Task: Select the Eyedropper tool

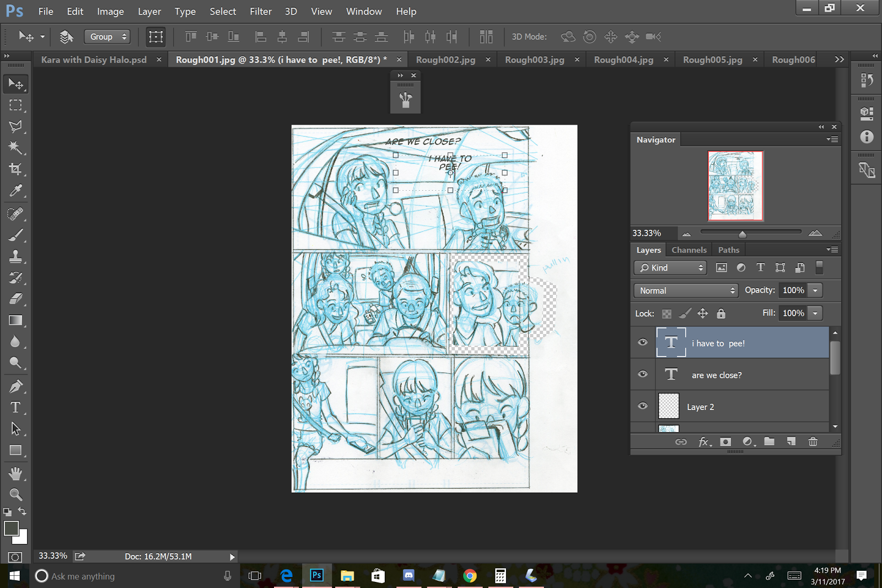Action: pyautogui.click(x=15, y=191)
